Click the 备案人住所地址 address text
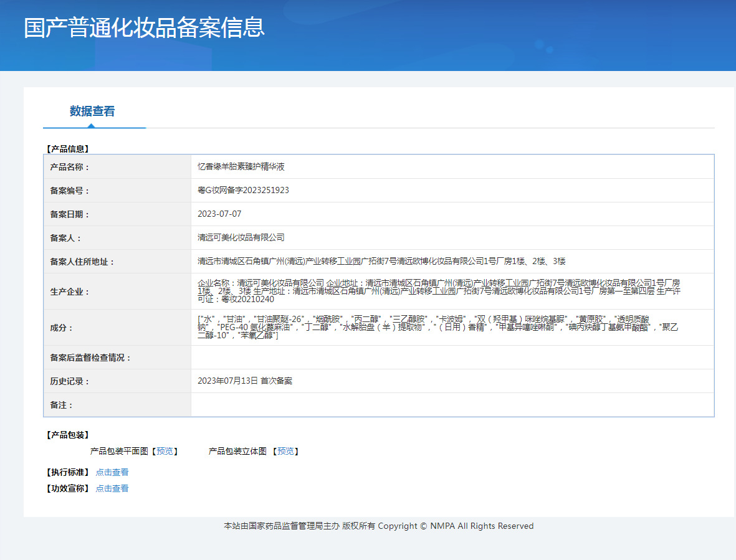 [x=381, y=262]
